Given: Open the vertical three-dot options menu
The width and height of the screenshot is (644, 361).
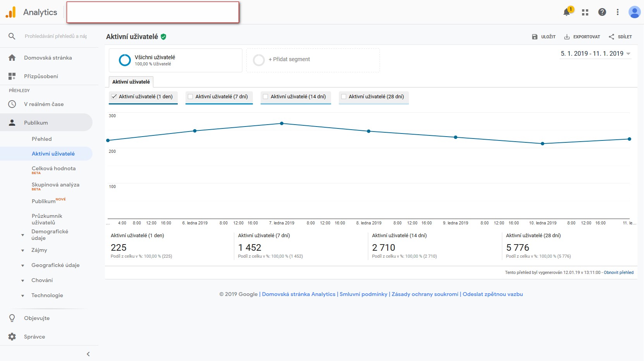Looking at the screenshot, I should (618, 12).
